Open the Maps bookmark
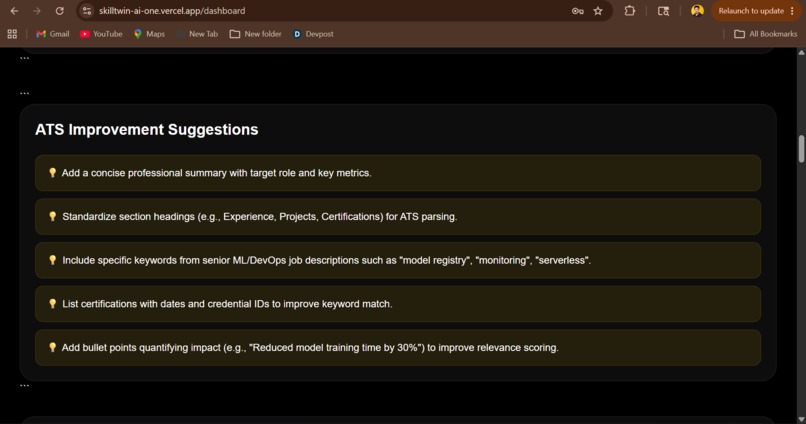This screenshot has width=806, height=424. (x=150, y=34)
